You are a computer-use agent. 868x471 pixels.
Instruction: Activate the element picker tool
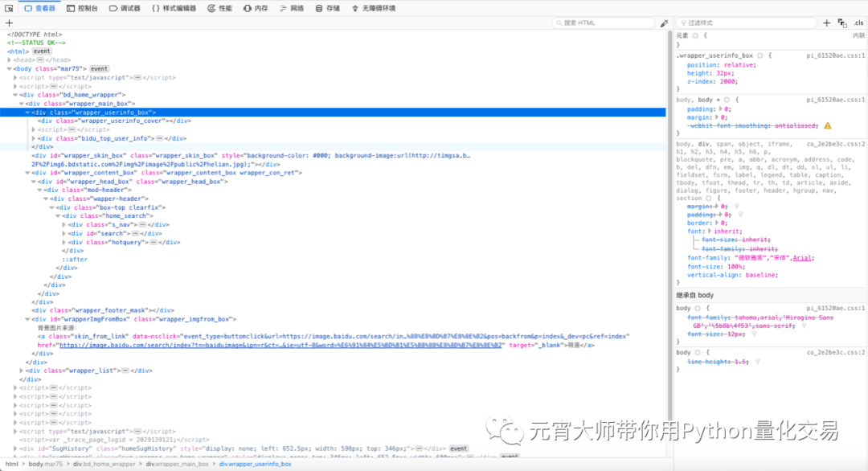(x=9, y=8)
